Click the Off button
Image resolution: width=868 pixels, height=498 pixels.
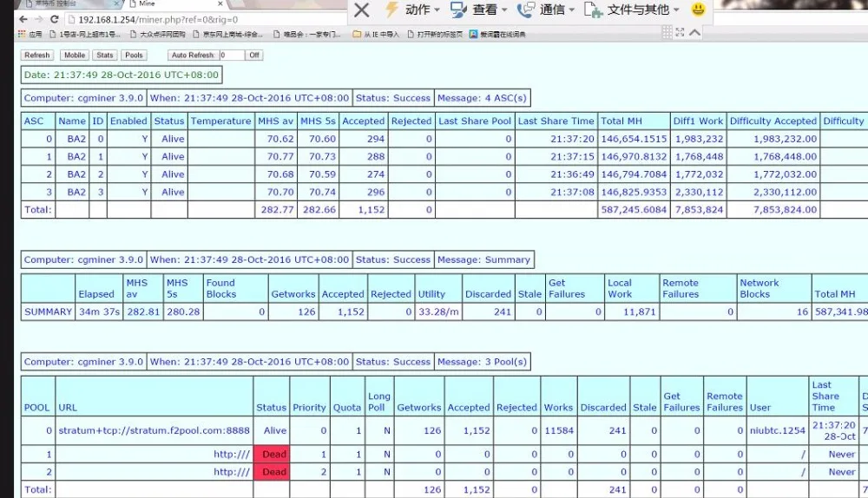254,56
